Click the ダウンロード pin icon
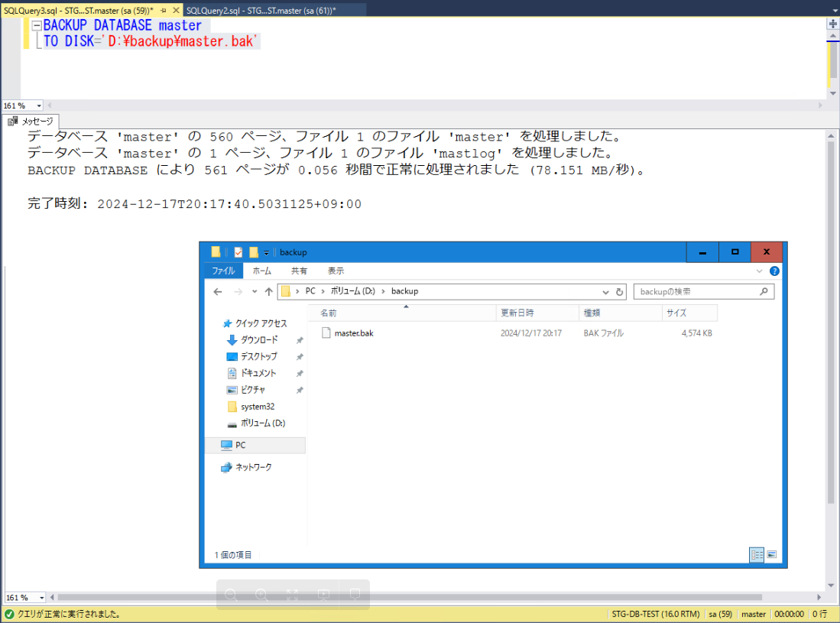This screenshot has width=840, height=623. pyautogui.click(x=300, y=340)
